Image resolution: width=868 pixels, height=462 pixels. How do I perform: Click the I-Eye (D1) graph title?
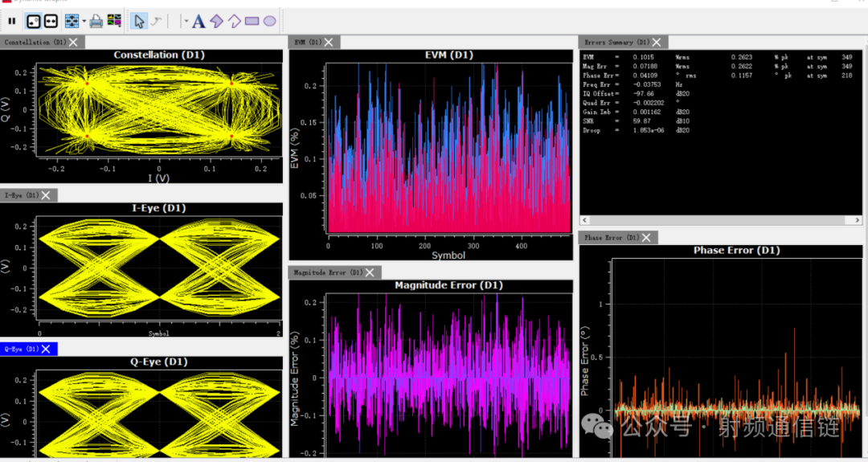tap(159, 208)
